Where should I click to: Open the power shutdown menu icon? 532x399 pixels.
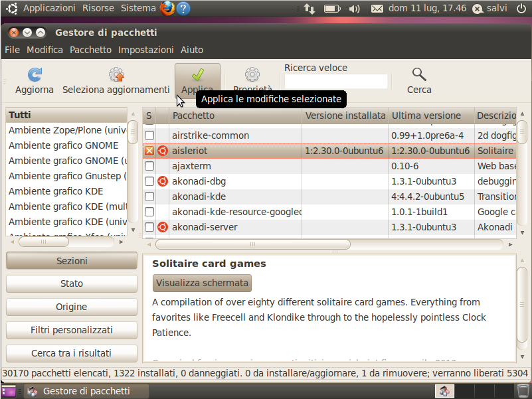[x=521, y=8]
